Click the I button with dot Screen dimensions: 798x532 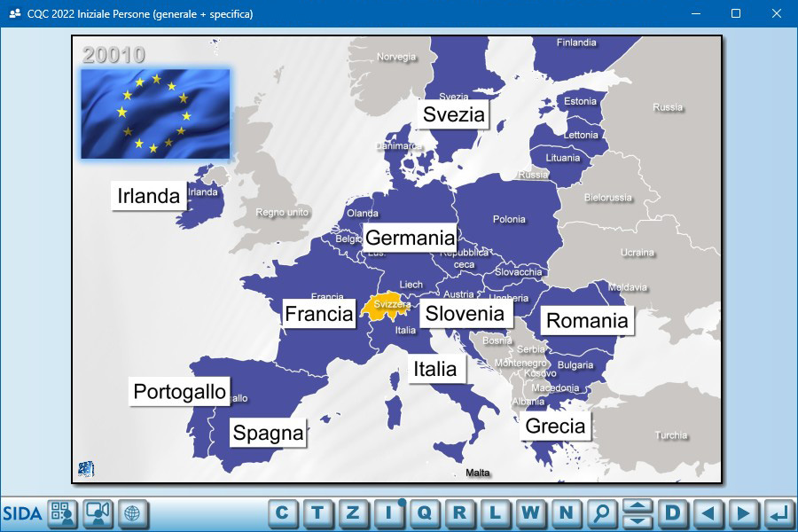[x=388, y=513]
